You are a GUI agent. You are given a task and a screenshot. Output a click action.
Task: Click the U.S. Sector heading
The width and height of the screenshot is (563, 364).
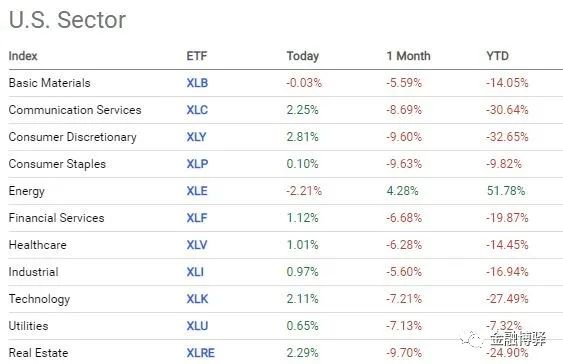pyautogui.click(x=67, y=20)
